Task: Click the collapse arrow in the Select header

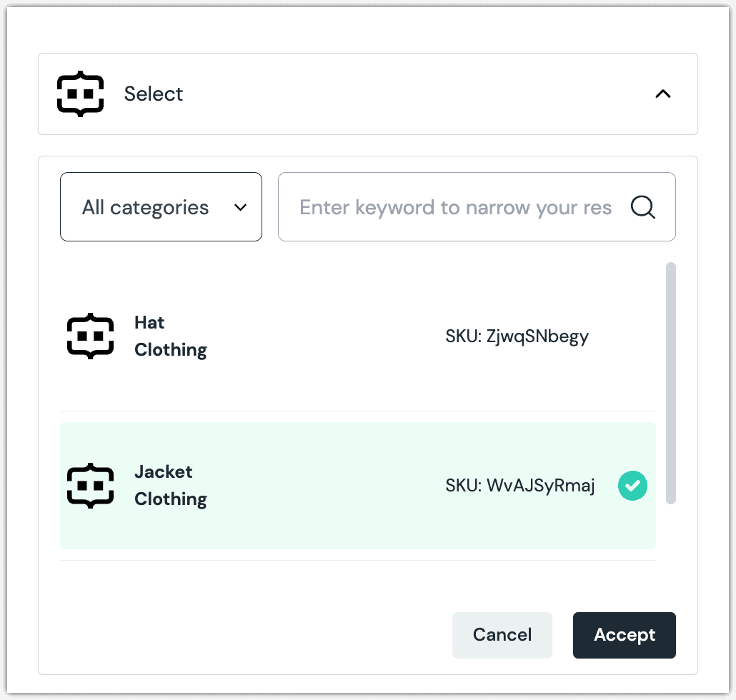Action: (662, 94)
